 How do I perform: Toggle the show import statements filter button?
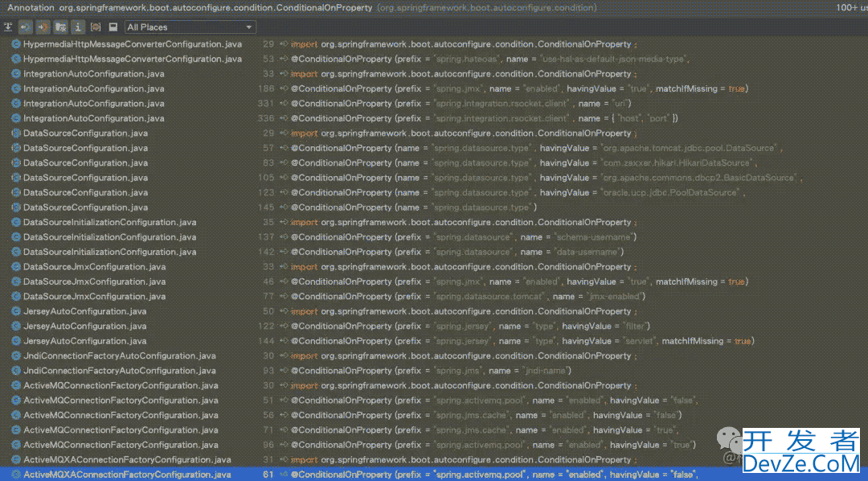coord(60,27)
